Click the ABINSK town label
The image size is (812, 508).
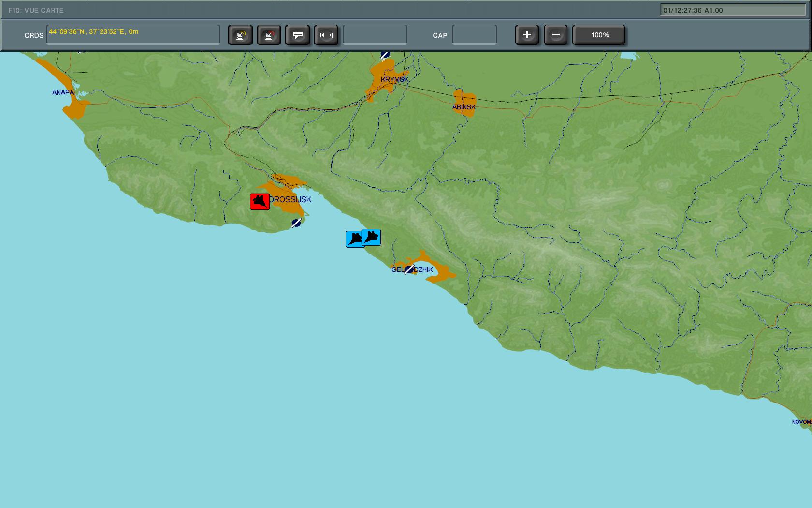point(464,107)
